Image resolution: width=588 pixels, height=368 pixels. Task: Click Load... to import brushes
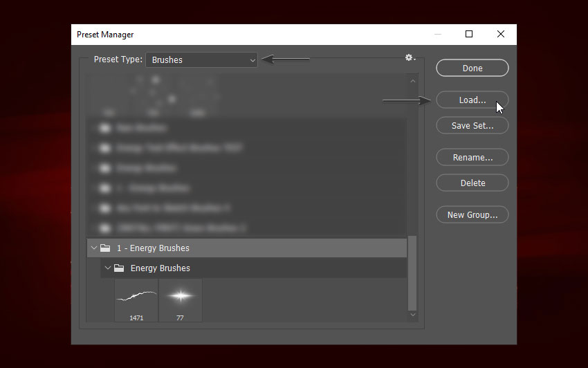[x=472, y=100]
